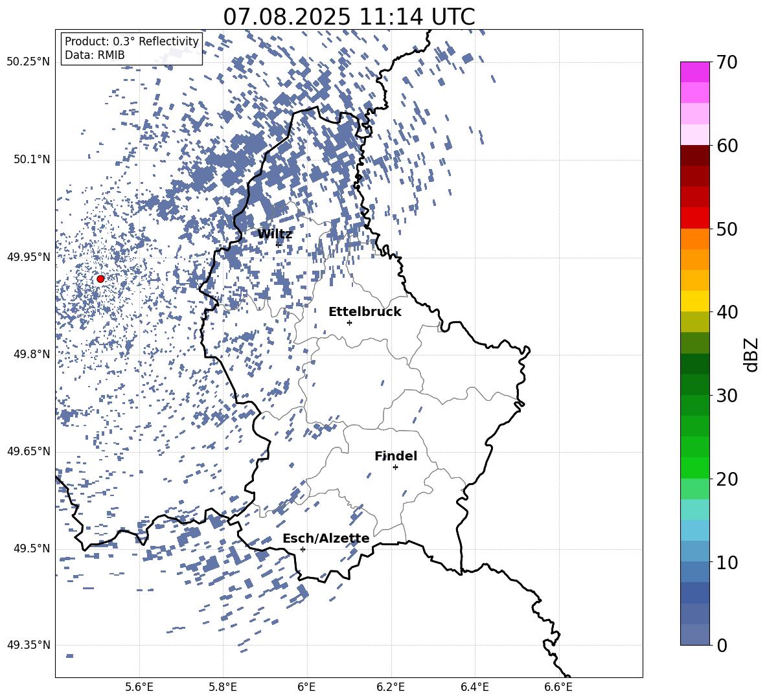Click the bright red colorbar segment above 50
The image size is (767, 700).
694,218
